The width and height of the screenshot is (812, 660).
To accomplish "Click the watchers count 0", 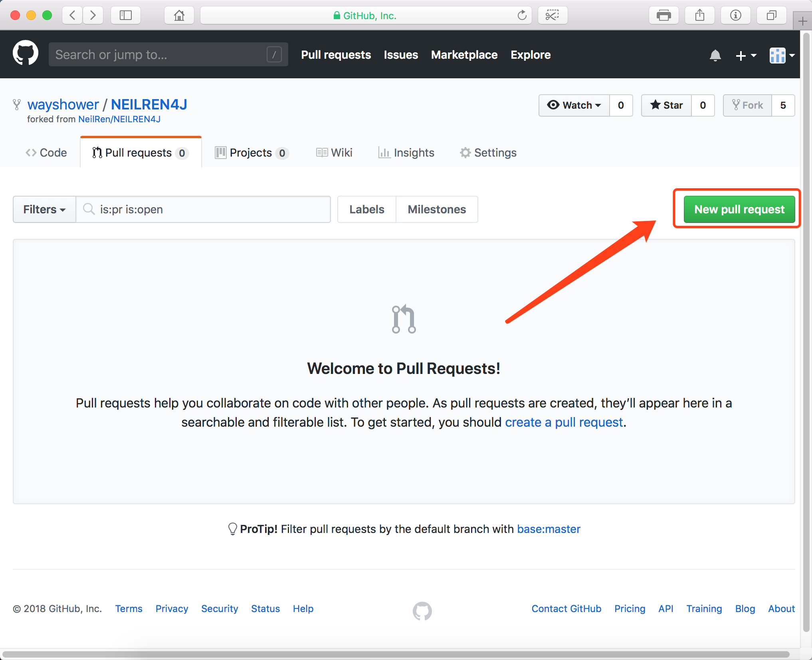I will click(621, 105).
